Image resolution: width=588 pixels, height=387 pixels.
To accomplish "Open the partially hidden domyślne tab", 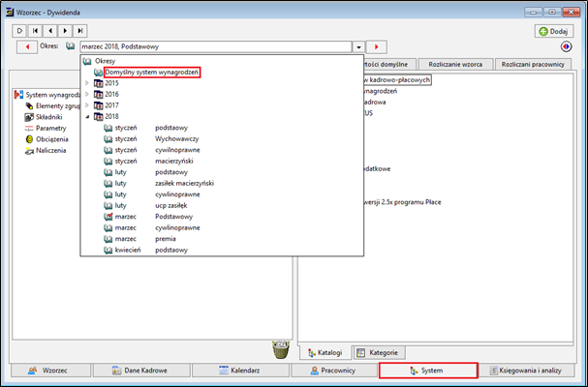I will pos(389,64).
